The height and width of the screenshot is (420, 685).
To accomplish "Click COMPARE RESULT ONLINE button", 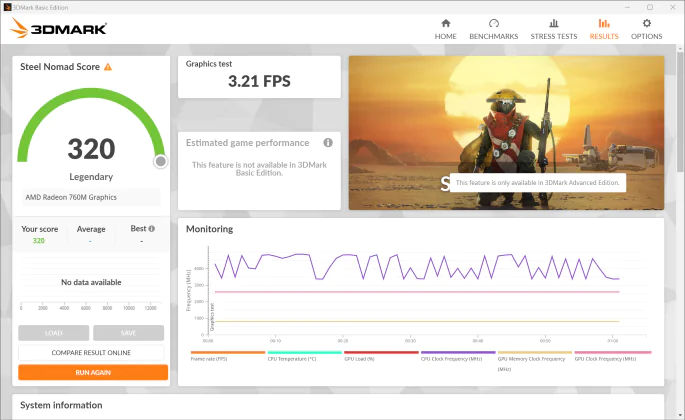I will [91, 353].
